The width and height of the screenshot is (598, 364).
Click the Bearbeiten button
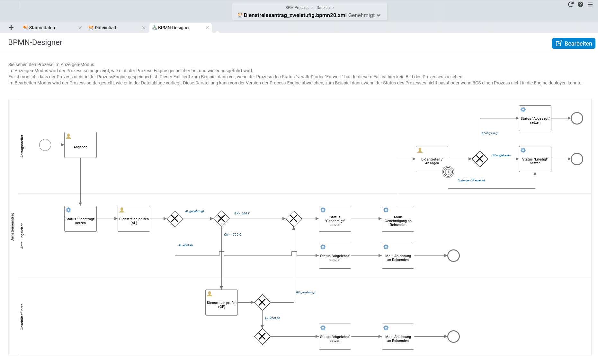pyautogui.click(x=574, y=43)
